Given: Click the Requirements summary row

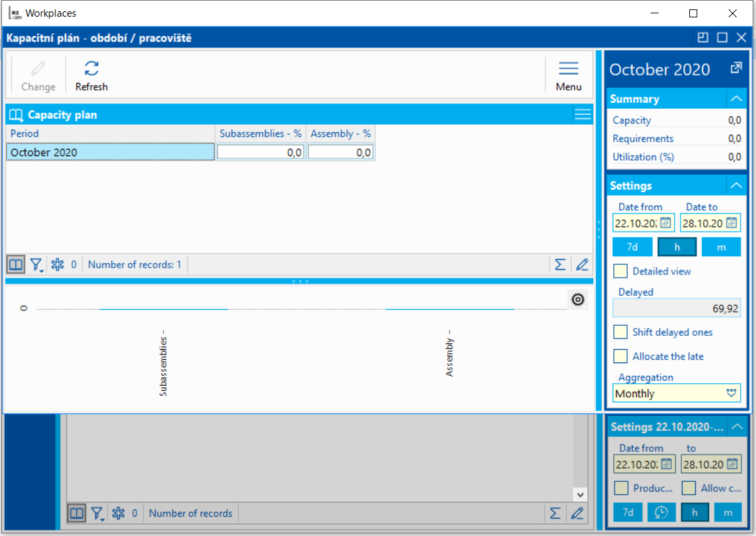Looking at the screenshot, I should pyautogui.click(x=677, y=138).
